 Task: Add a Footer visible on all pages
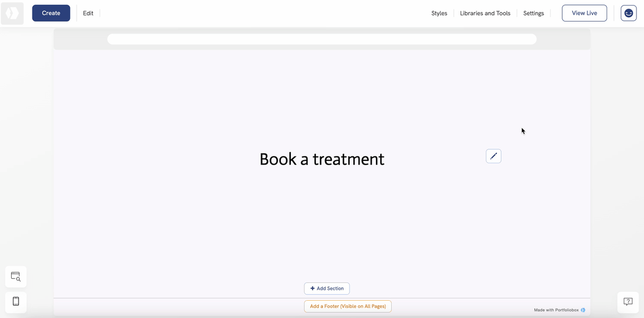click(348, 306)
